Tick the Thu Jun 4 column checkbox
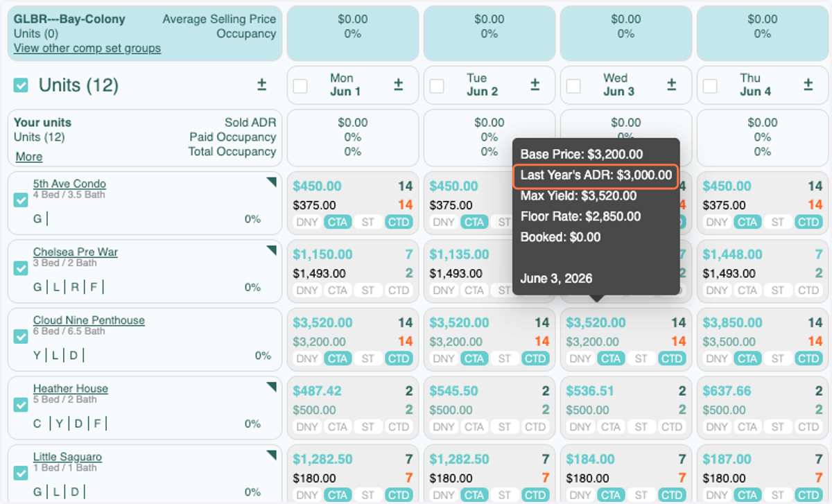The height and width of the screenshot is (504, 832). point(710,85)
